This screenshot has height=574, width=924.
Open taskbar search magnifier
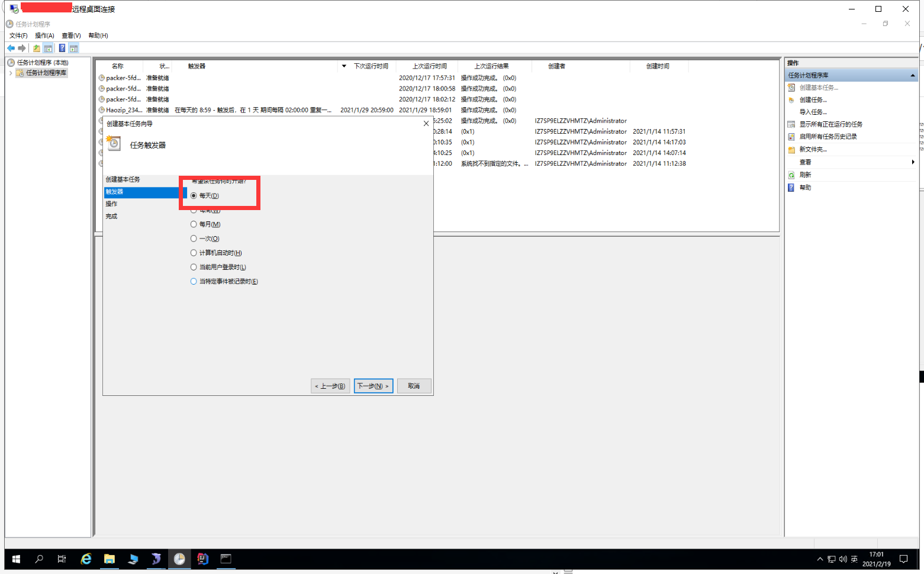[39, 559]
